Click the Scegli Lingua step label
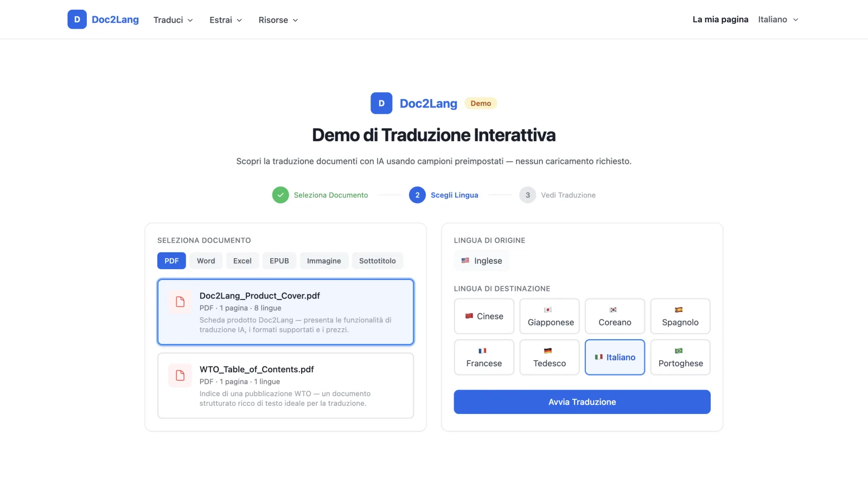 click(455, 195)
